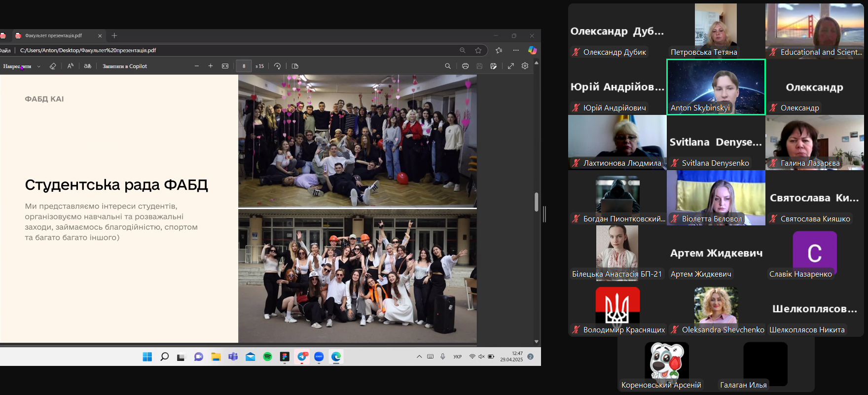Open a new browser tab

pyautogui.click(x=114, y=36)
